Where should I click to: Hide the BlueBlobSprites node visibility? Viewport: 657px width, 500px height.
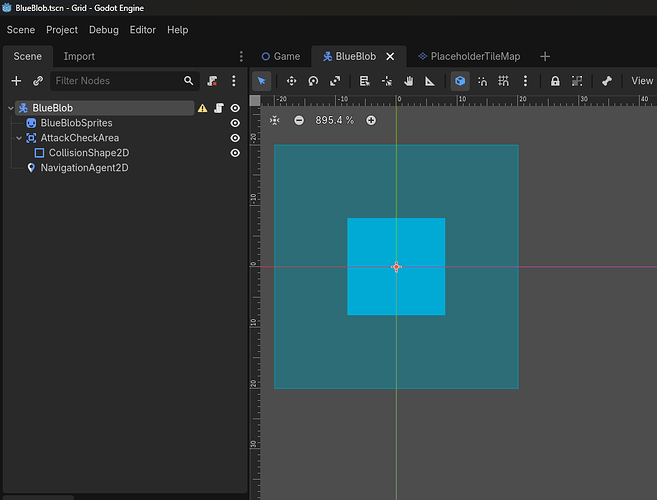(x=235, y=123)
